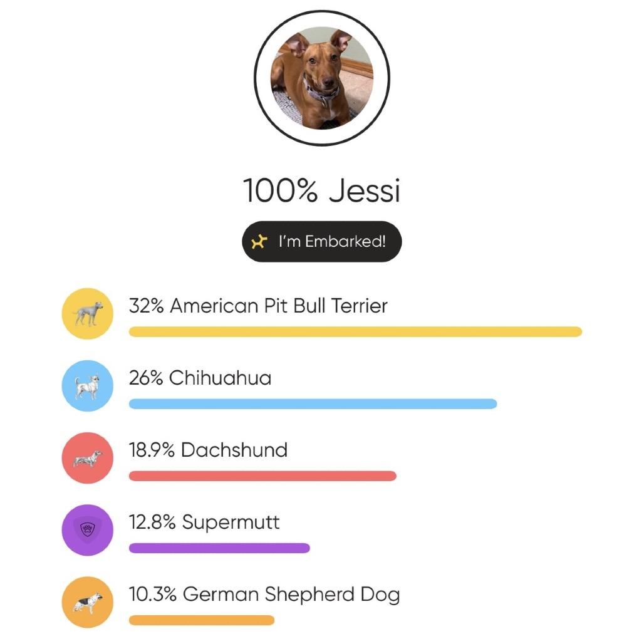Select the "12.8% Supermutt" label
644x644 pixels.
click(x=204, y=522)
